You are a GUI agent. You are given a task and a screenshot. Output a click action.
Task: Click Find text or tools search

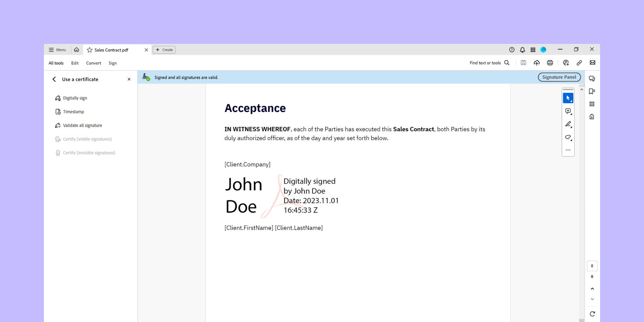[x=490, y=63]
